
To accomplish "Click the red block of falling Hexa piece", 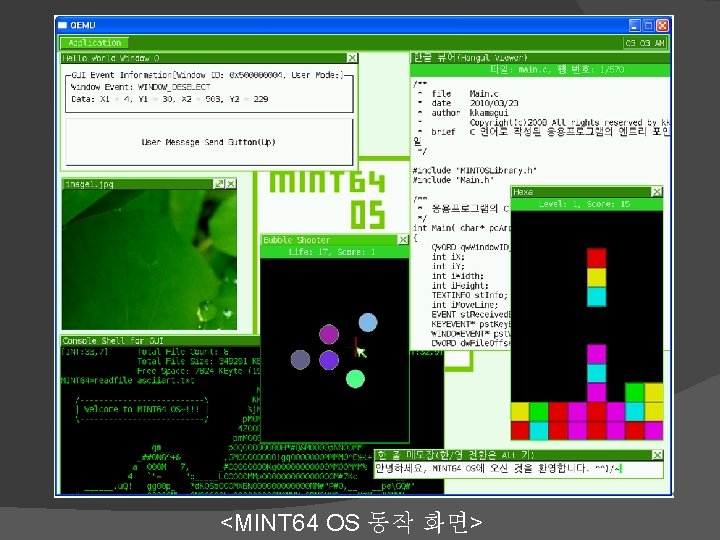I will coord(596,258).
